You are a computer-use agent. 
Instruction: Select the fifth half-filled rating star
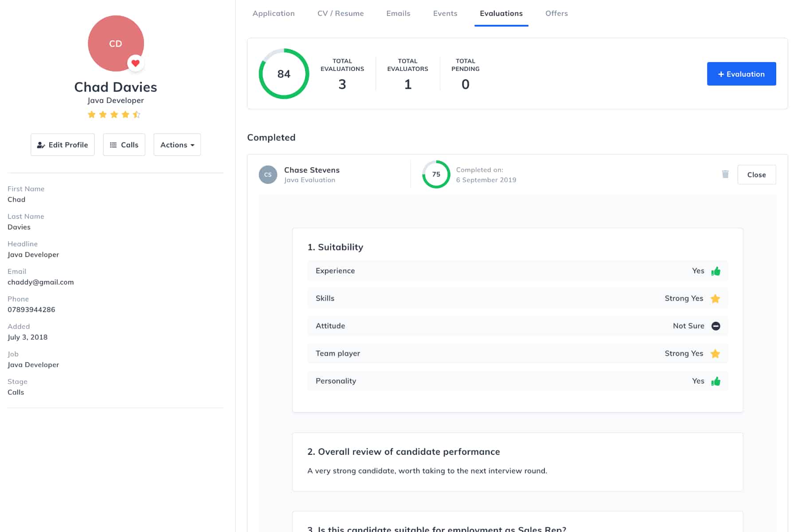click(x=137, y=114)
